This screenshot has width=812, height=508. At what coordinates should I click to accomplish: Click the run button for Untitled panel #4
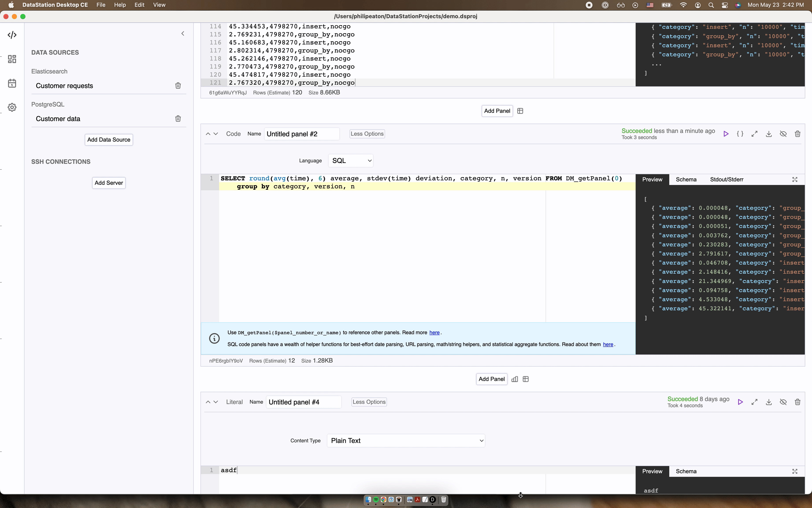coord(740,402)
